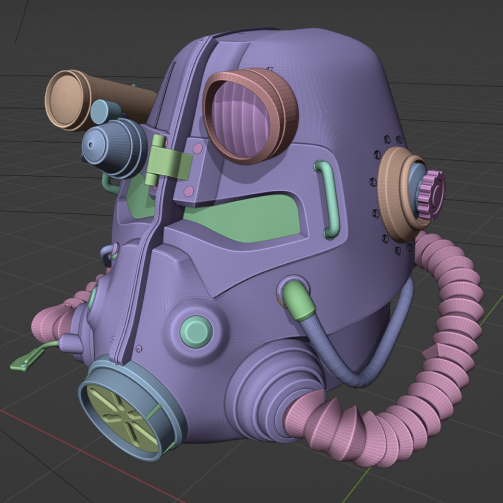Select the green hinge bracket on the forehead
503x503 pixels.
168,160
